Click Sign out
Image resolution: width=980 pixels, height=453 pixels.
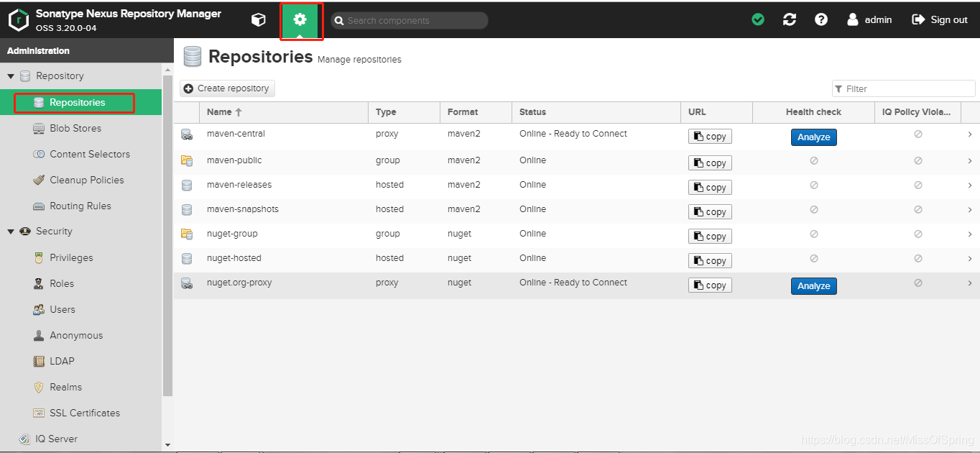click(x=940, y=20)
